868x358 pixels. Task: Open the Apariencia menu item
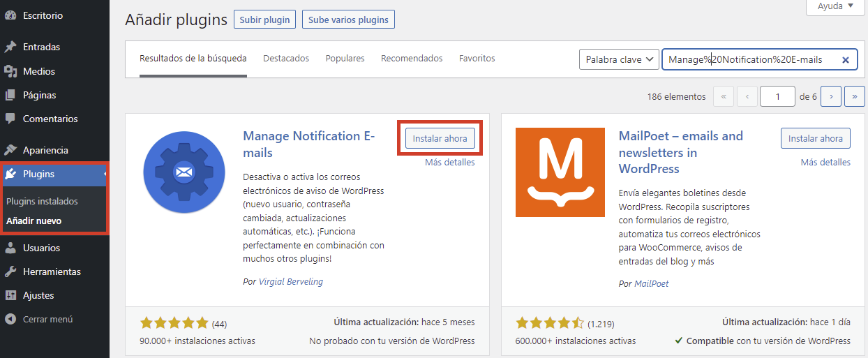[x=54, y=150]
